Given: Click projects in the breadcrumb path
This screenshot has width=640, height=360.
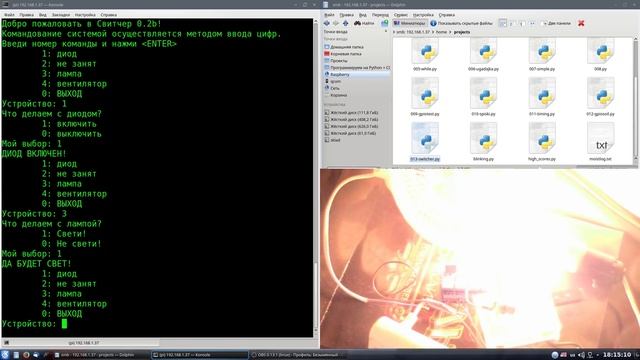Looking at the screenshot, I should [x=462, y=32].
